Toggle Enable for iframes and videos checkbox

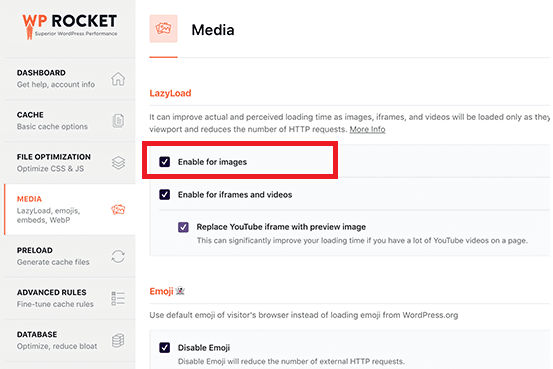[165, 194]
